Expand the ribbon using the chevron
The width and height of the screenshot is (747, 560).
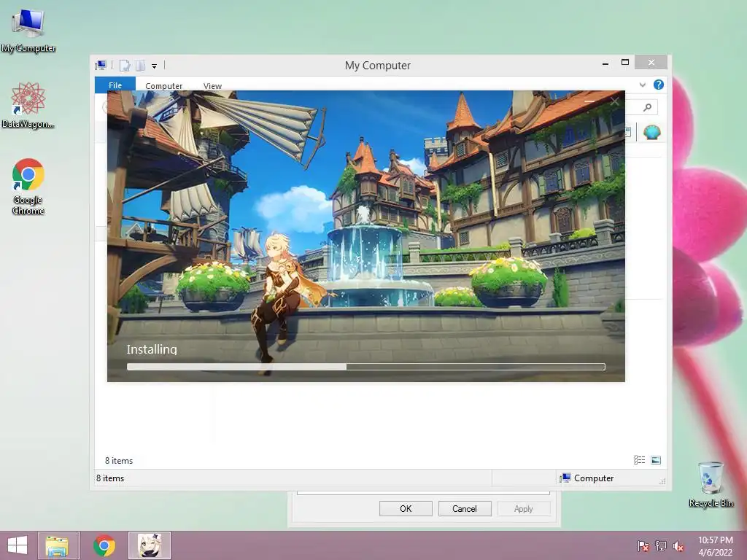[643, 85]
